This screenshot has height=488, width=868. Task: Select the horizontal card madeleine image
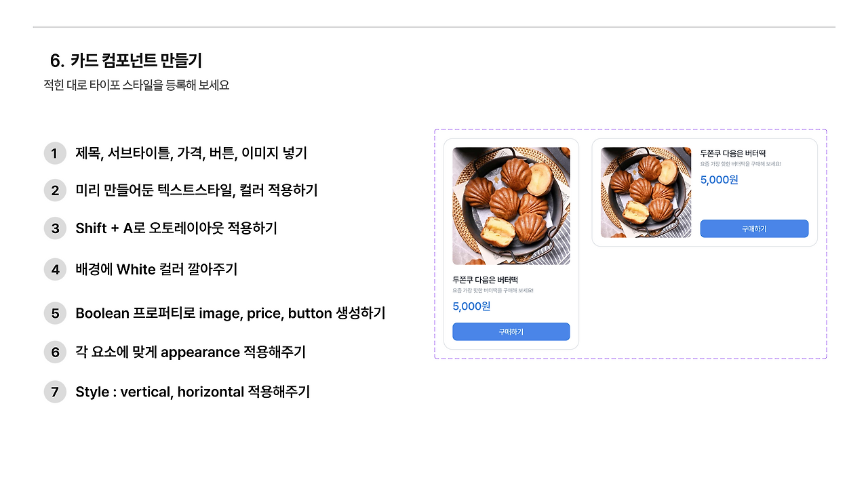[646, 192]
